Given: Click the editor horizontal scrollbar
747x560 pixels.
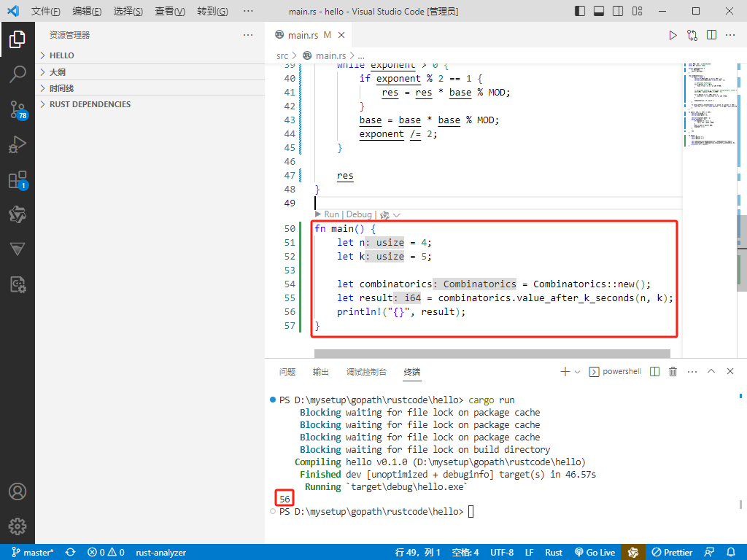Looking at the screenshot, I should pos(492,354).
